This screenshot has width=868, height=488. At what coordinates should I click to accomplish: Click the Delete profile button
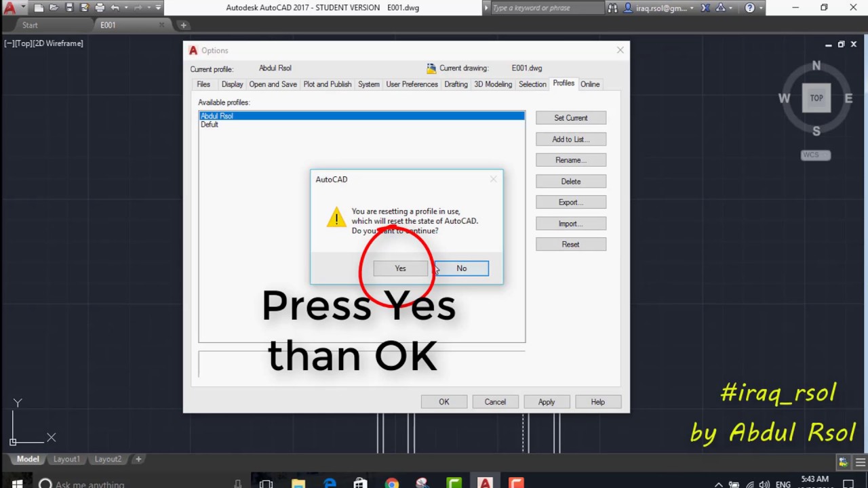571,181
